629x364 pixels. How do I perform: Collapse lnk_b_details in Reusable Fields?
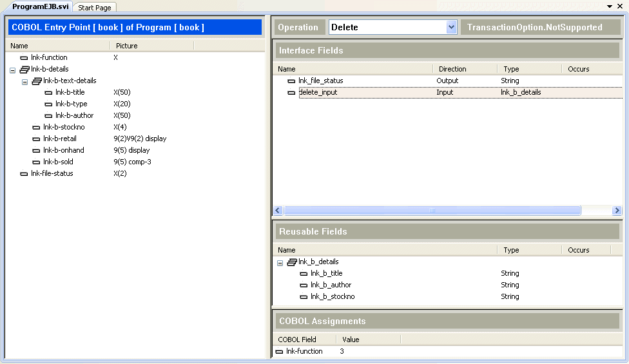[x=280, y=263]
